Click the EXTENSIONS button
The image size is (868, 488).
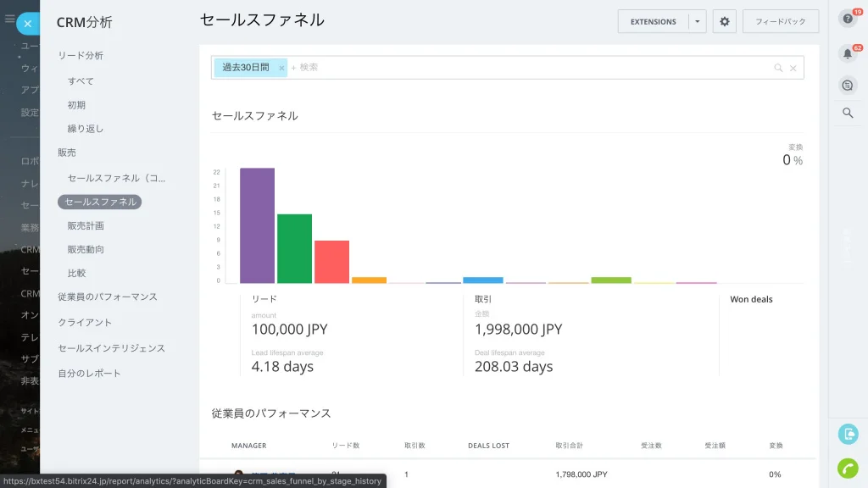pyautogui.click(x=654, y=21)
